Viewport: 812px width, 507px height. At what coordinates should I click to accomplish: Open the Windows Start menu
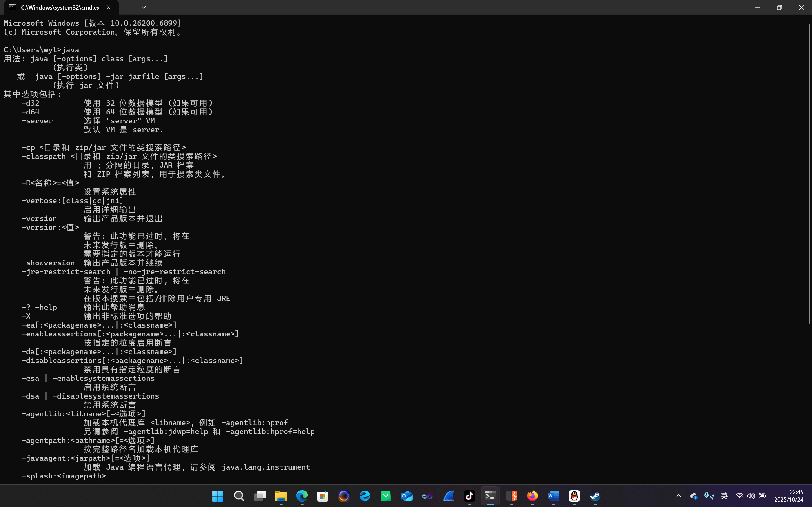[x=218, y=496]
